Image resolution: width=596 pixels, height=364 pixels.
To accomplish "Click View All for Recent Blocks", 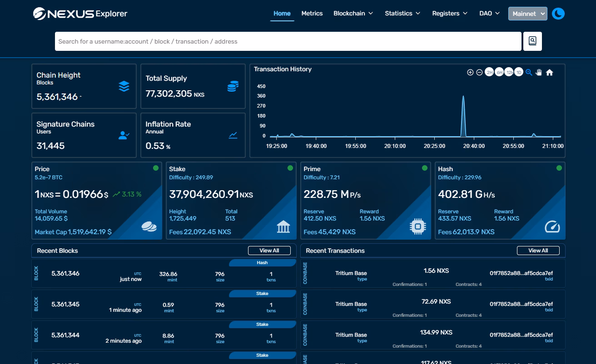I will (x=269, y=251).
